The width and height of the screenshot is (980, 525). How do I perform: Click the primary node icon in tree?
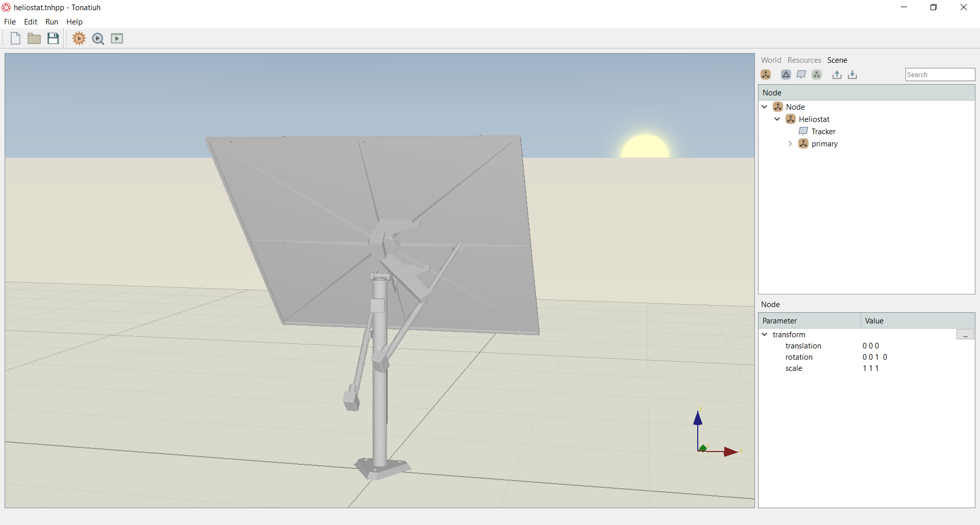[x=803, y=143]
